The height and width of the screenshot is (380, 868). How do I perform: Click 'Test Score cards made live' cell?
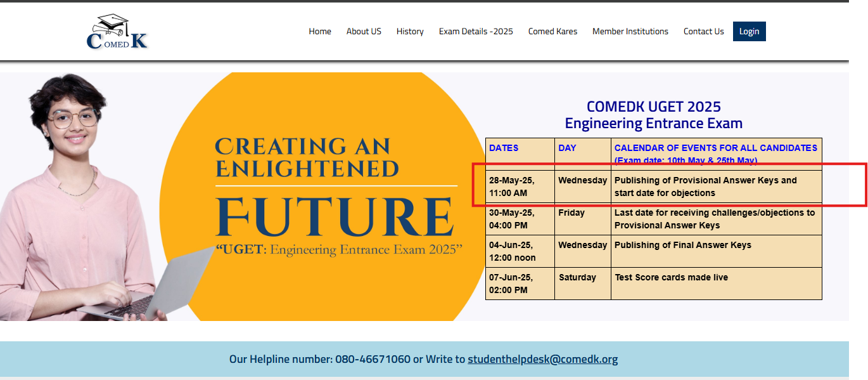coord(717,284)
